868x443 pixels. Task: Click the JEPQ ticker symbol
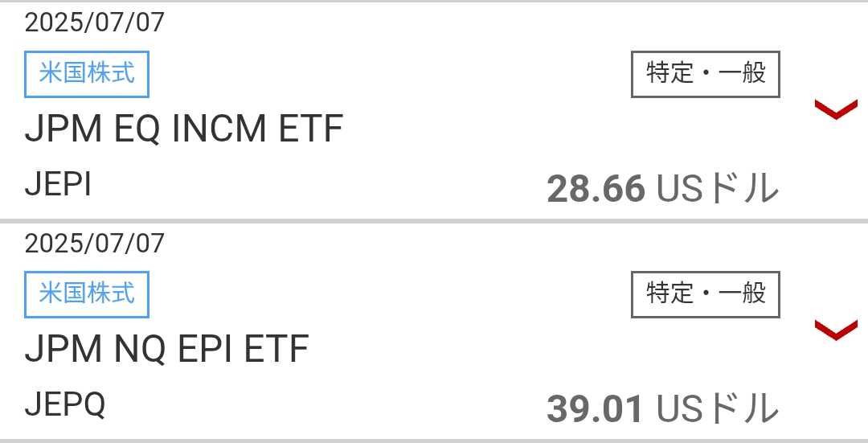65,404
